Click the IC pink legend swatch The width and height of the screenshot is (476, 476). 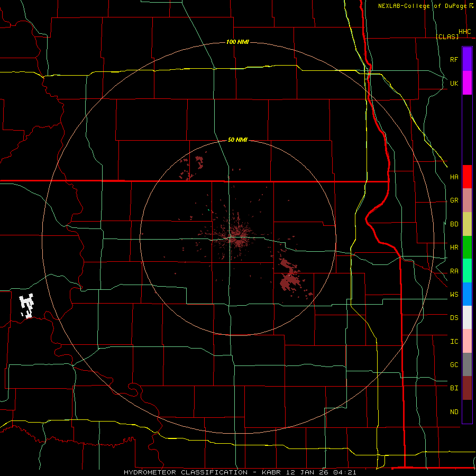coord(467,341)
